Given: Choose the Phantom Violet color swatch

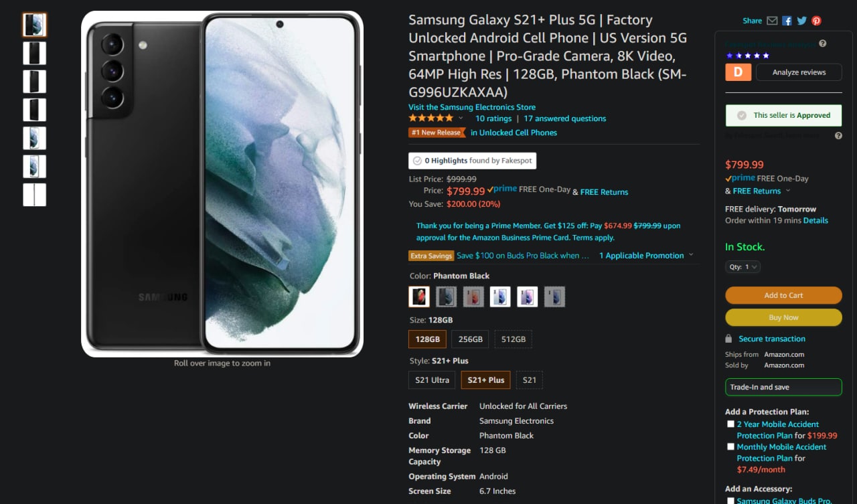Looking at the screenshot, I should coord(527,297).
